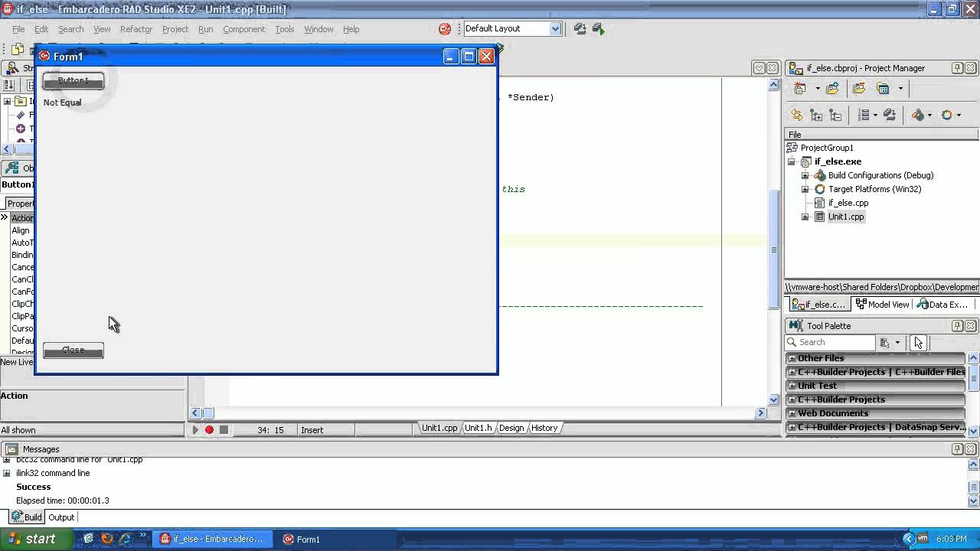Screen dimensions: 980x551
Task: Click the File column header
Action: click(x=881, y=135)
